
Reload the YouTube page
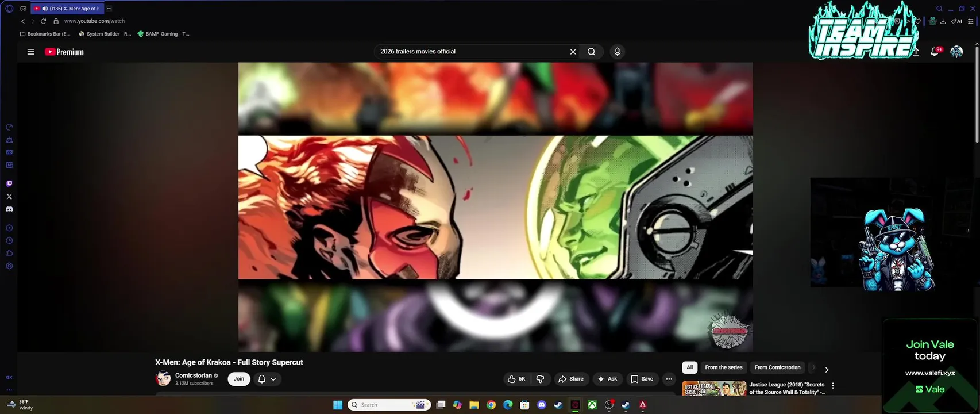coord(43,21)
